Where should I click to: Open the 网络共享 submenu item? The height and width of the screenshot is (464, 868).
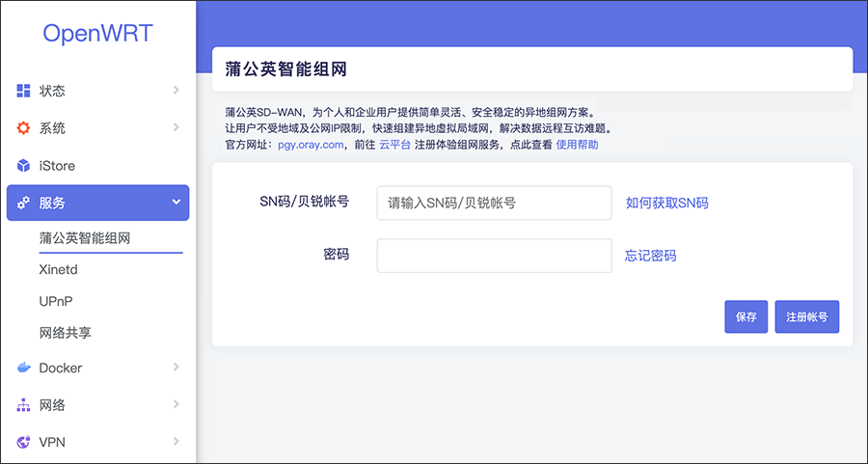[x=66, y=333]
